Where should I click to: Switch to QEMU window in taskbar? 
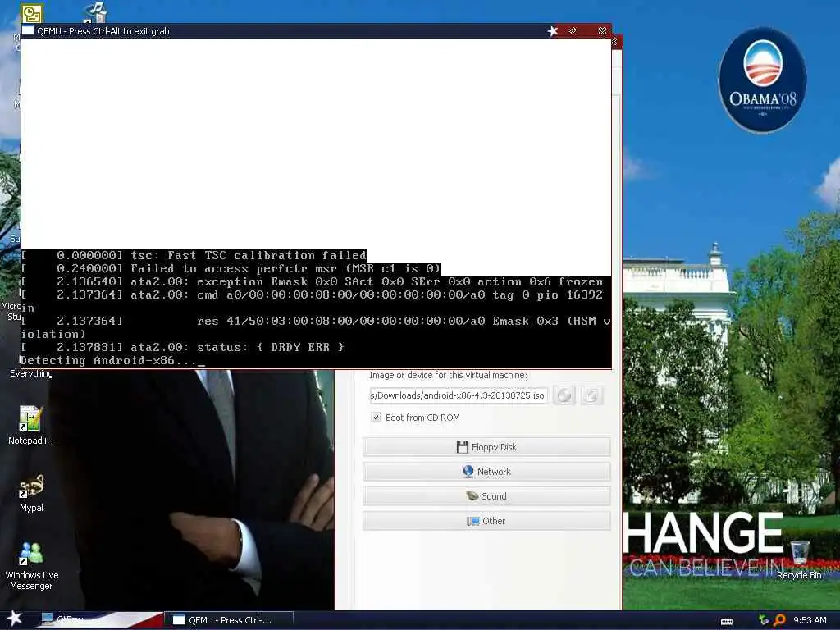click(x=229, y=620)
